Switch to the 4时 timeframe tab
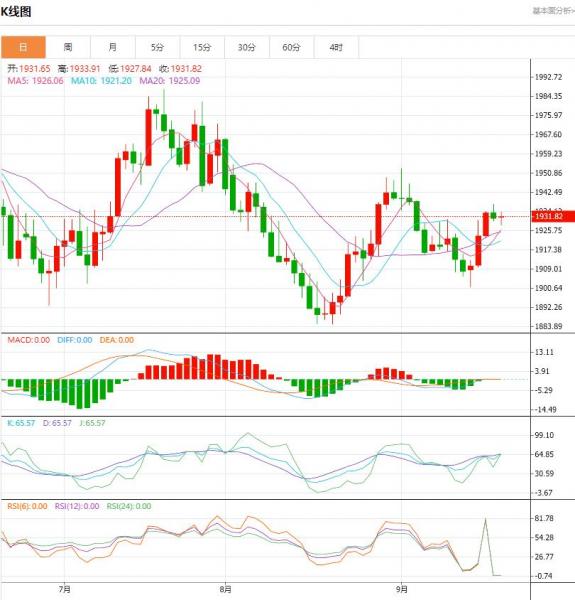 [337, 47]
